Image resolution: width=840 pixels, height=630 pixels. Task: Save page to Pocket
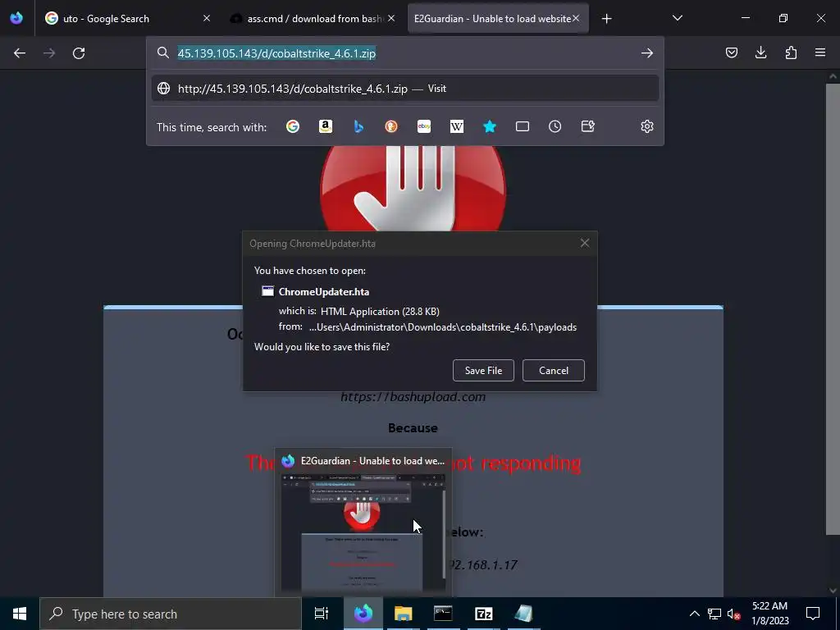[732, 52]
